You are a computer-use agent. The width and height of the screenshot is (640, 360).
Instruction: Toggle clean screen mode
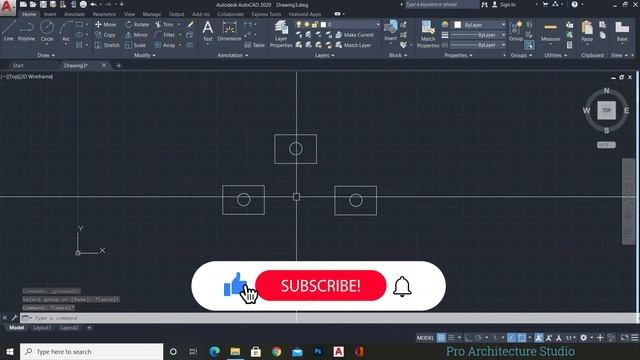coord(624,338)
